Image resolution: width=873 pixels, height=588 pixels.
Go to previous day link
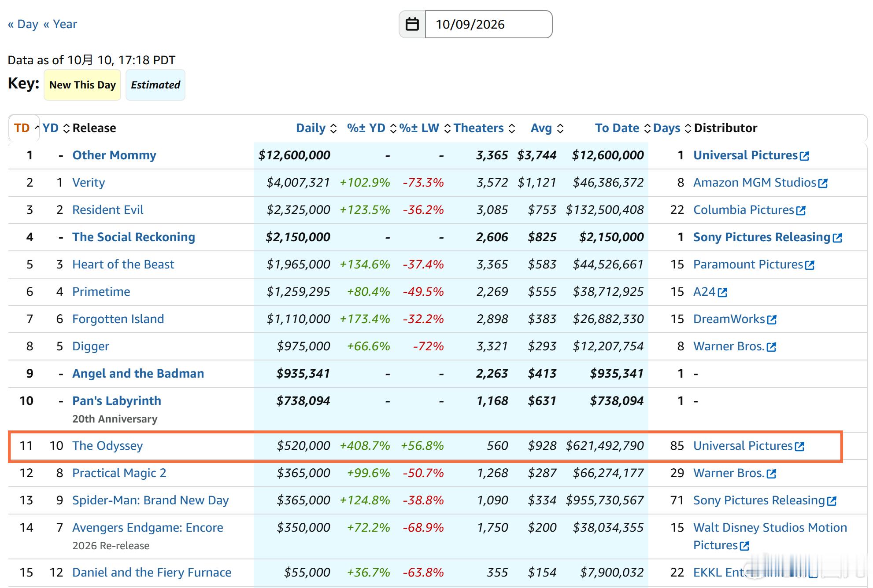click(23, 24)
